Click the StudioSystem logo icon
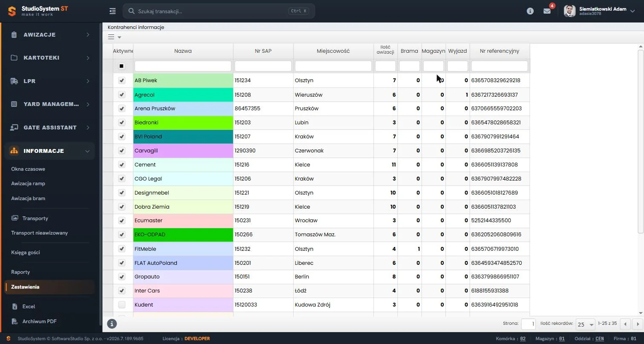This screenshot has height=344, width=644. pos(12,11)
